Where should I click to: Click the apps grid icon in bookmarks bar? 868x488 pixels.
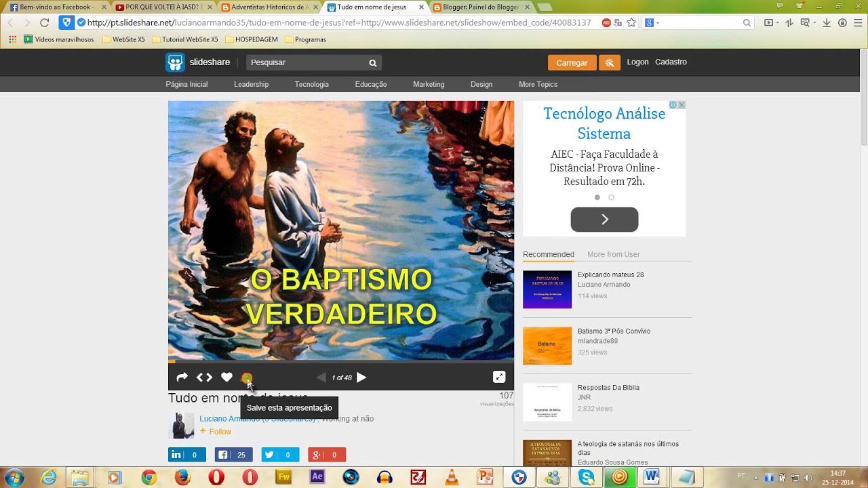pos(12,39)
